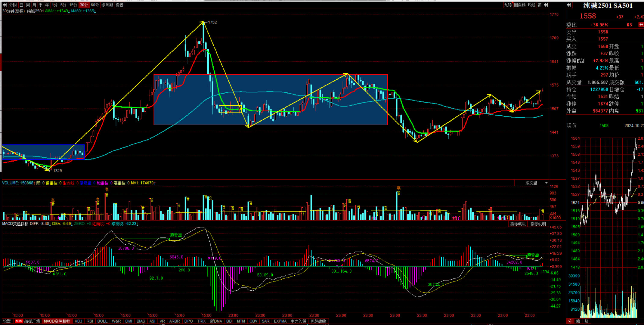Screen dimensions: 644x325
Task: Select the ASI indicator tab
Action: 152,321
